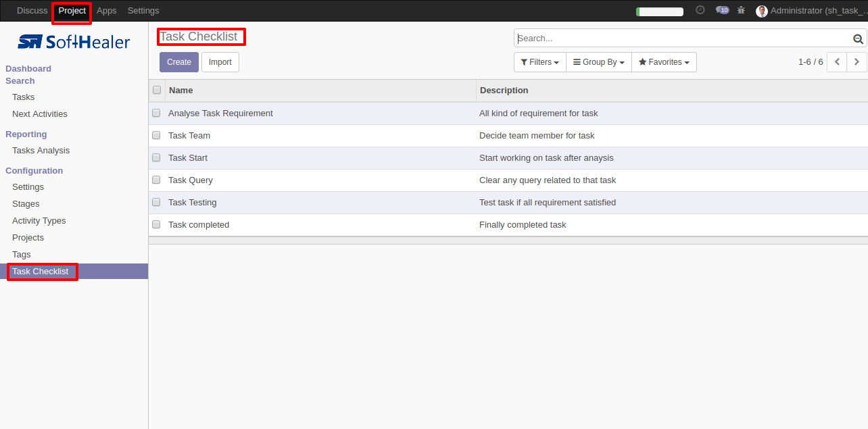Open Tags under Configuration

(22, 255)
